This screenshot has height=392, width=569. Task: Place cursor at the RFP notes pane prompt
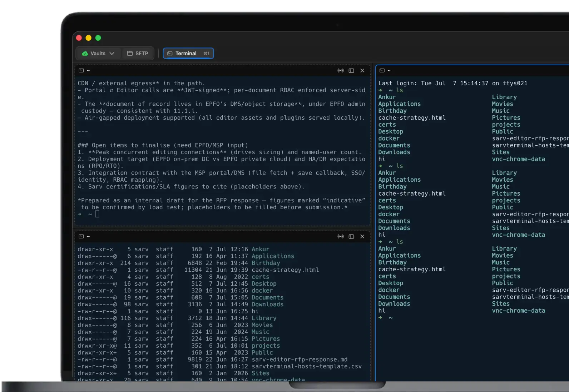coord(97,214)
